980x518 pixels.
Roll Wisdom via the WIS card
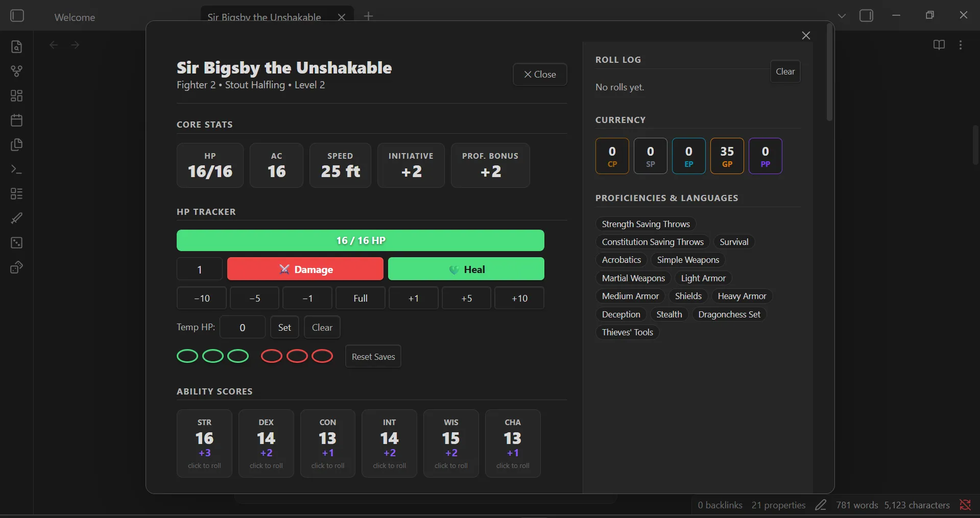[x=451, y=443]
